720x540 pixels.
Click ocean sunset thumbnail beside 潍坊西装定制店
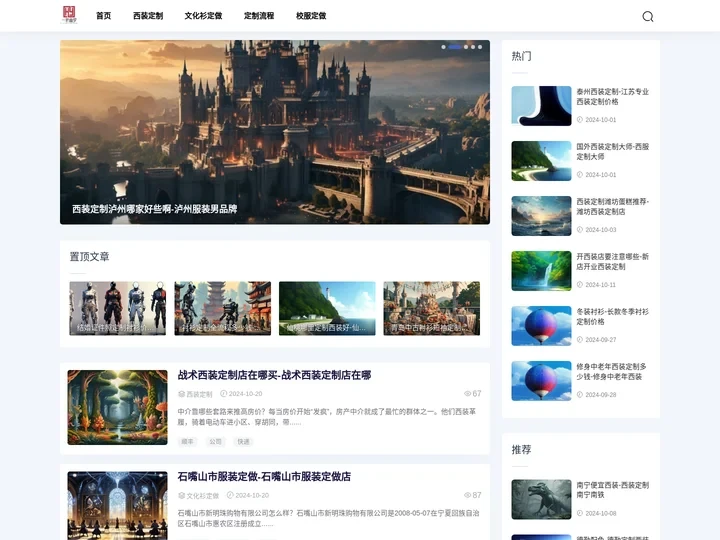tap(541, 216)
